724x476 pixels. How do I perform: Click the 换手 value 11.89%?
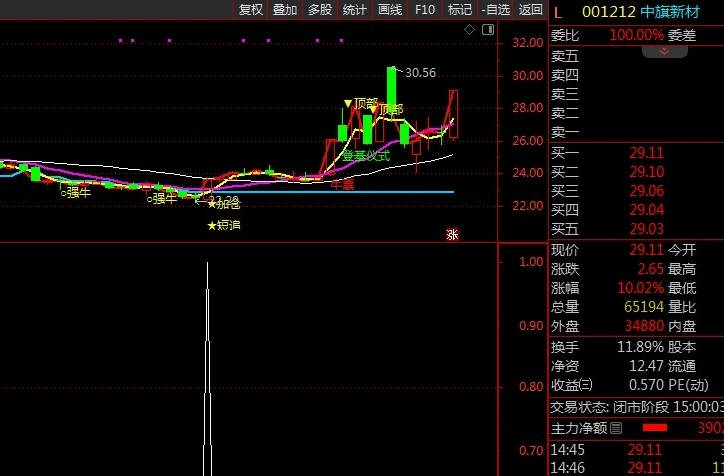point(641,347)
